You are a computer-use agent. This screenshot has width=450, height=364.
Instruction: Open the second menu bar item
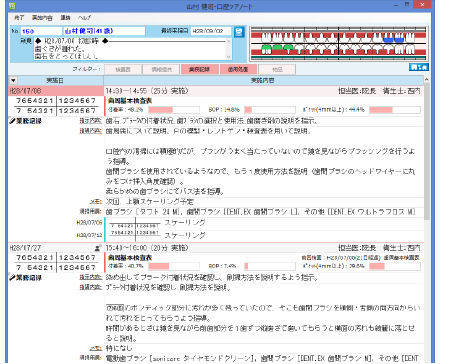click(42, 18)
